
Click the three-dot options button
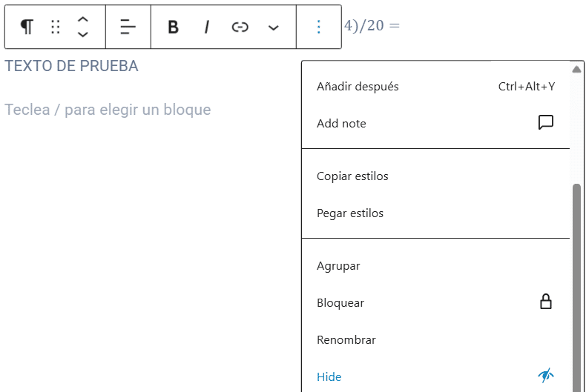click(x=319, y=27)
